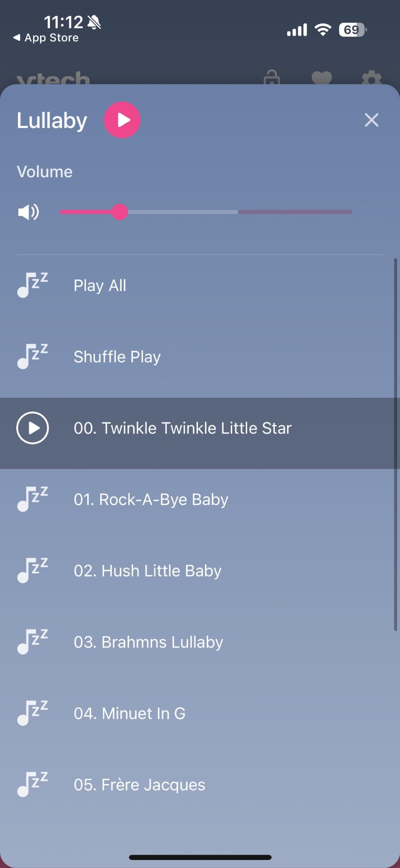Click the song list scrollbar
This screenshot has height=868, width=400.
(x=395, y=444)
